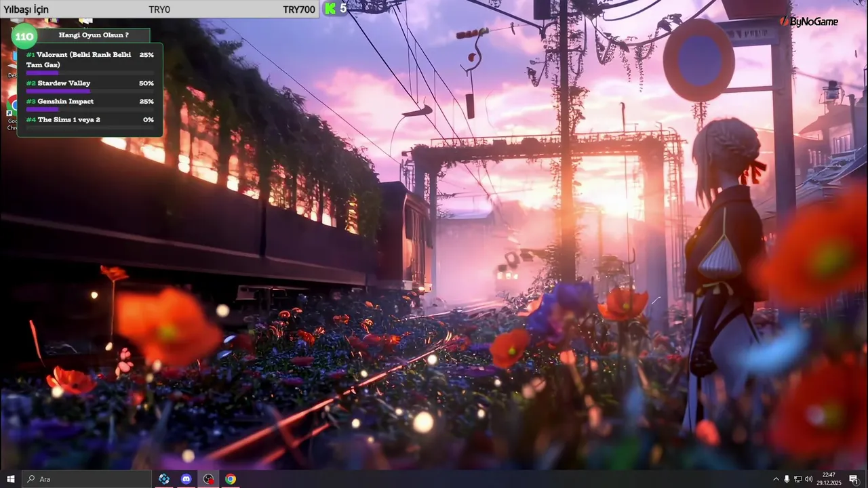Click the Valorant 25% progress bar
Viewport: 868px width, 488px height.
90,73
